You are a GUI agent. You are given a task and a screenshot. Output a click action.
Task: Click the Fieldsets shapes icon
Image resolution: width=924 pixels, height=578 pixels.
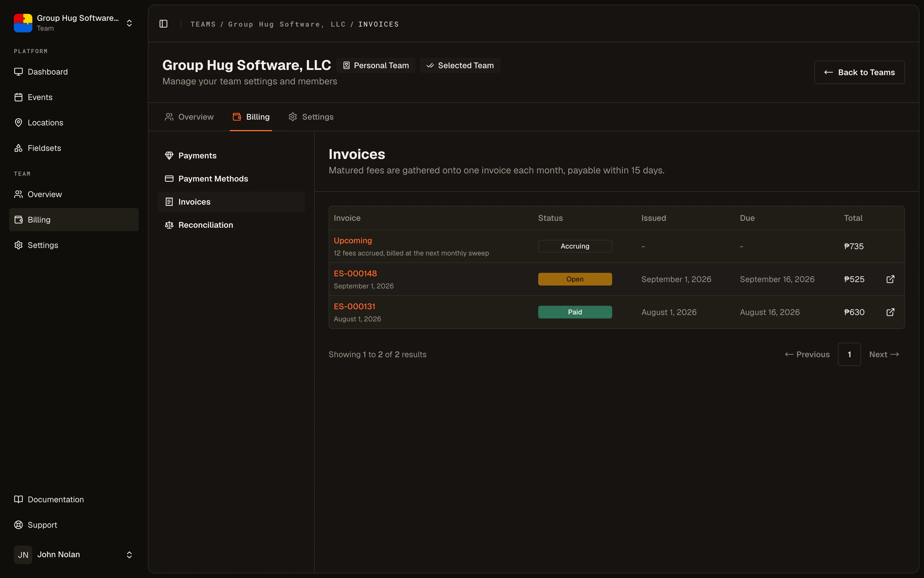18,148
